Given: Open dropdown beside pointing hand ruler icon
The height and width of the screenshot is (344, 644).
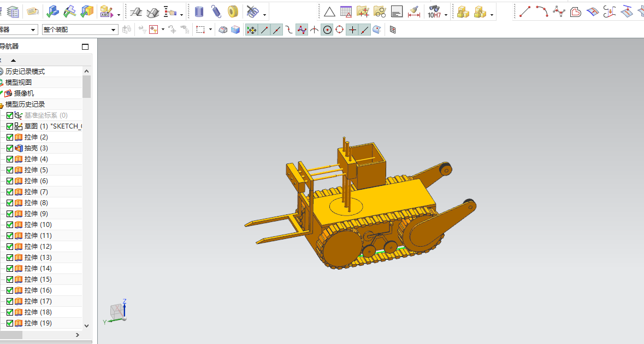Looking at the screenshot, I should coord(181,15).
